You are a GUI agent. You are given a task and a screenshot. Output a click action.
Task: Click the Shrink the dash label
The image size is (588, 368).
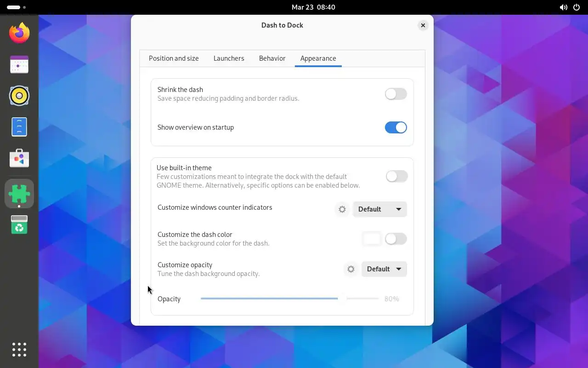(x=180, y=90)
